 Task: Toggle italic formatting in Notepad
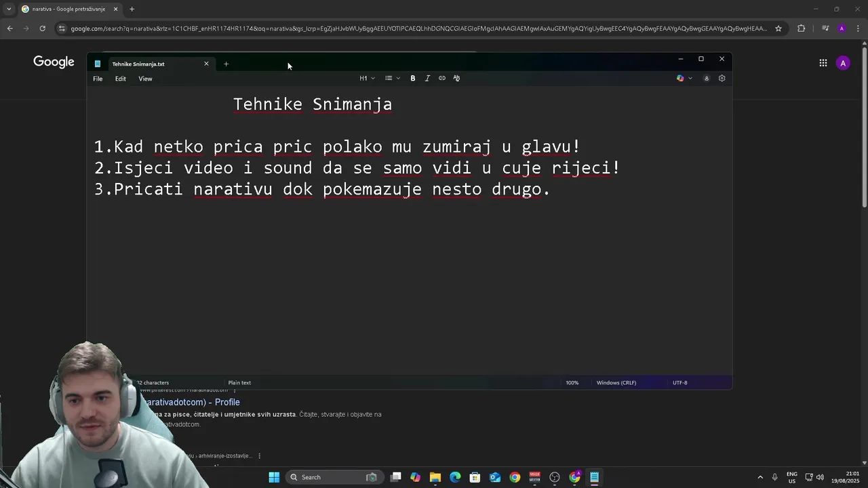427,78
